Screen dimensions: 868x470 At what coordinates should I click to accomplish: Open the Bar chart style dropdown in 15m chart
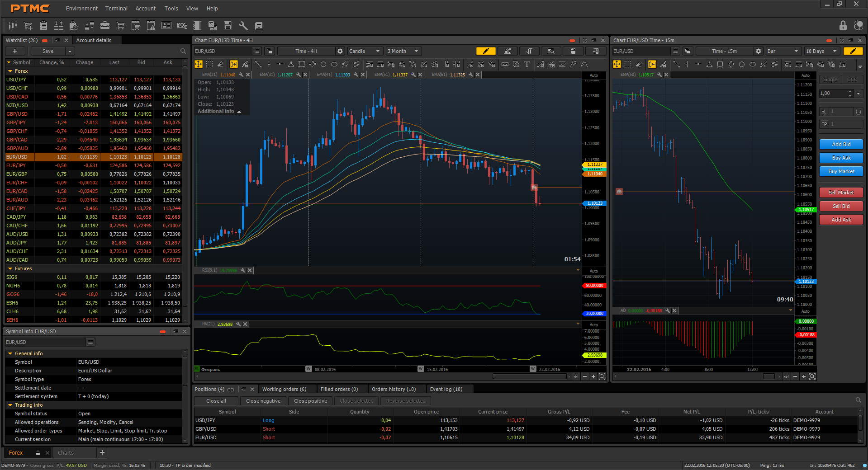783,51
